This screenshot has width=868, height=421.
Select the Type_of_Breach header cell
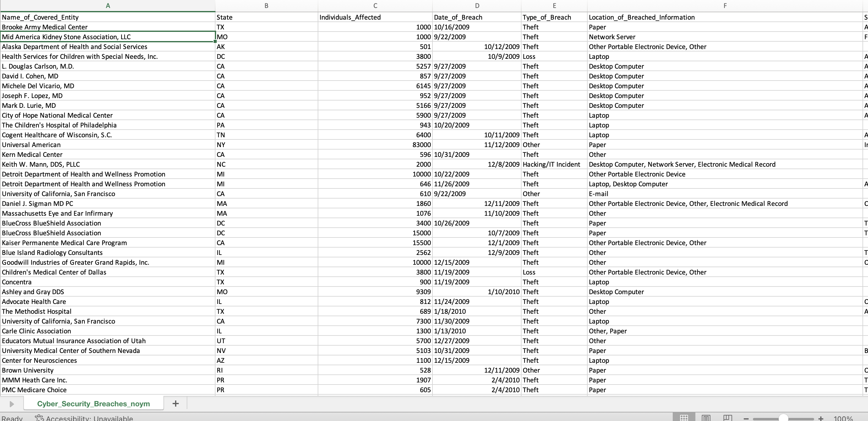click(554, 17)
